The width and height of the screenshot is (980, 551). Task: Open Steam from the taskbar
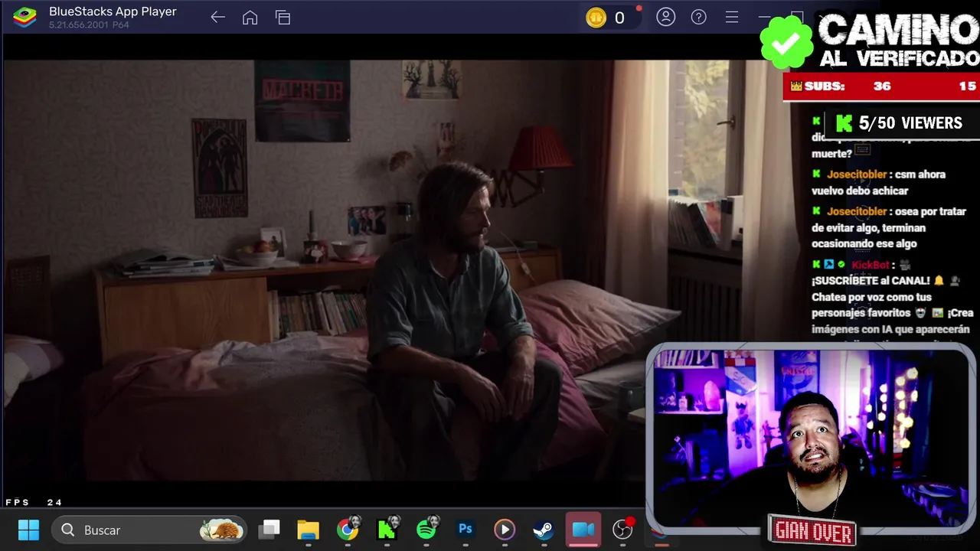[544, 530]
